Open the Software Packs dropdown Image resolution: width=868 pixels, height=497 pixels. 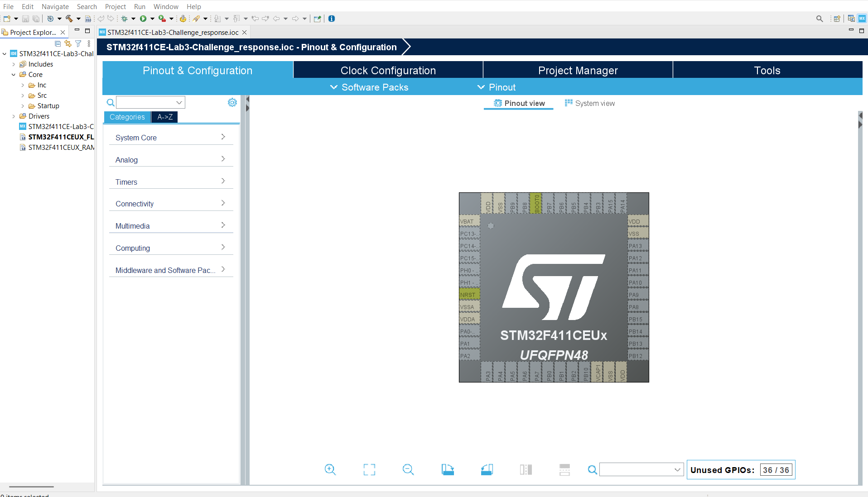click(369, 87)
